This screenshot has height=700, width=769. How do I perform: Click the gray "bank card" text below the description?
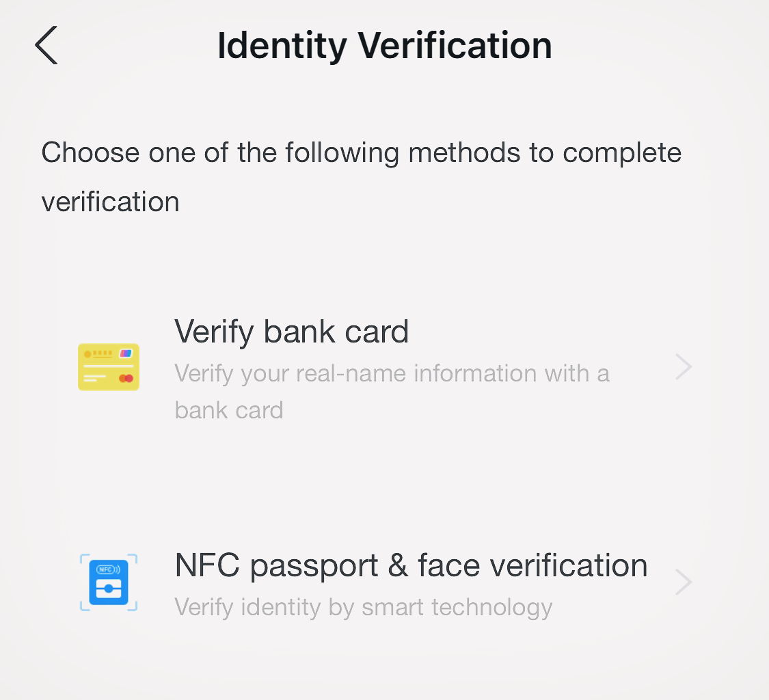coord(229,410)
